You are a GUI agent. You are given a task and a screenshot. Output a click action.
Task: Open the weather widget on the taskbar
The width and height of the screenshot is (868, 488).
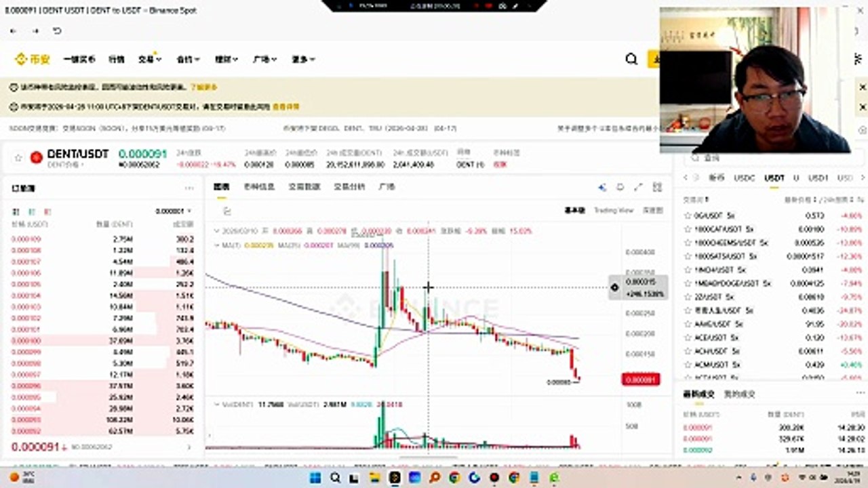[22, 478]
